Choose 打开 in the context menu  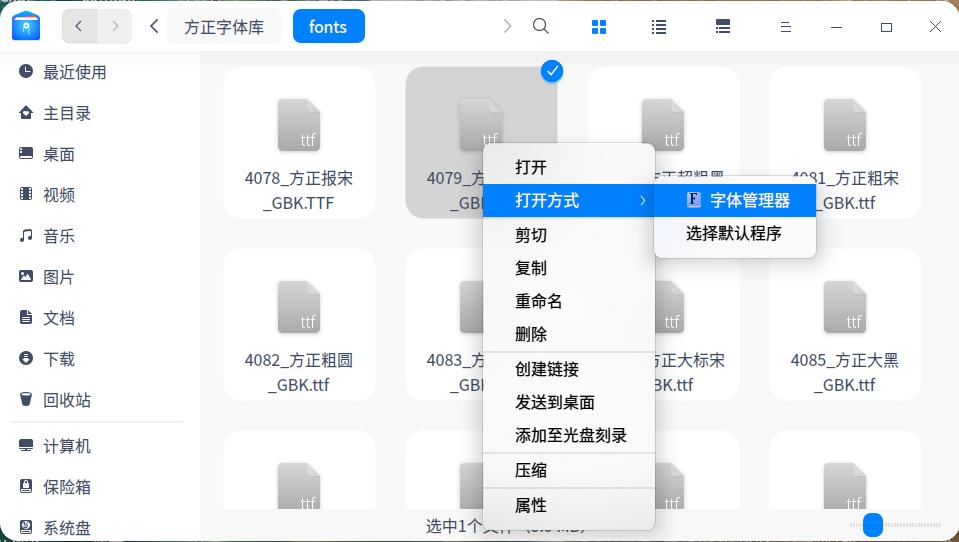569,167
